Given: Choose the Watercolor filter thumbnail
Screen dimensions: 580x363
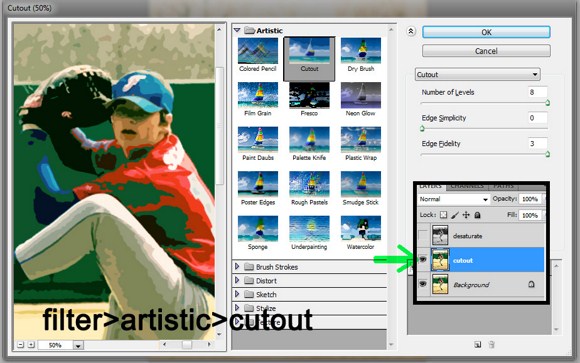Looking at the screenshot, I should pyautogui.click(x=361, y=229).
